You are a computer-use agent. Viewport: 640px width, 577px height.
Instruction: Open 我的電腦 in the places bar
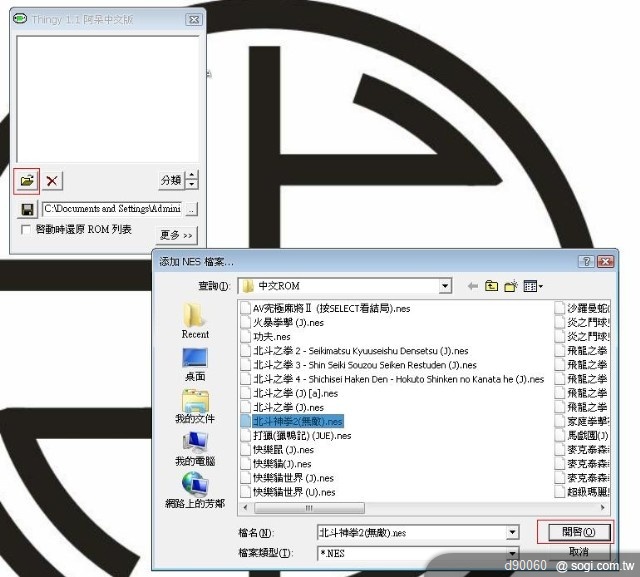195,449
